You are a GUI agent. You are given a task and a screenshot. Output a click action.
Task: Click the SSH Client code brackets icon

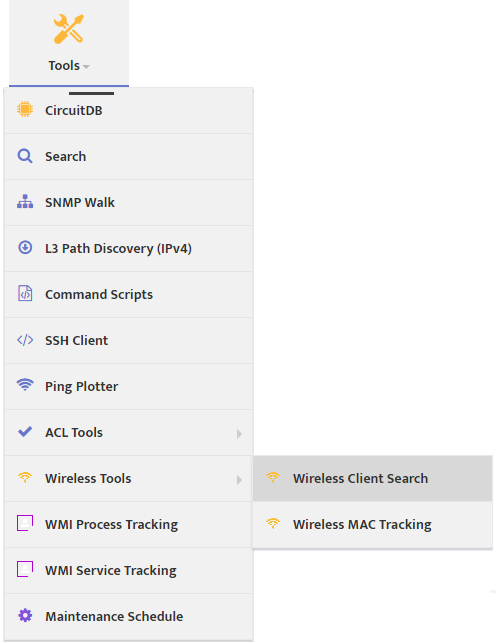25,340
